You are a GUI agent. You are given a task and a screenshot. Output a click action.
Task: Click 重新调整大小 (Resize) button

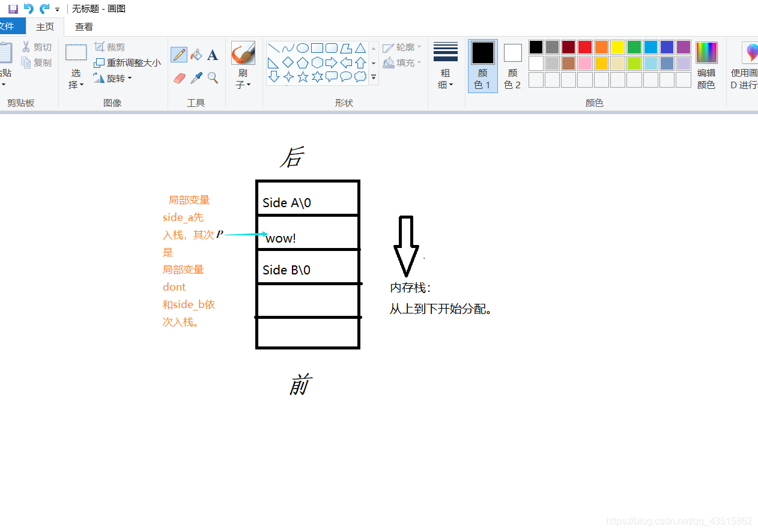pos(127,62)
